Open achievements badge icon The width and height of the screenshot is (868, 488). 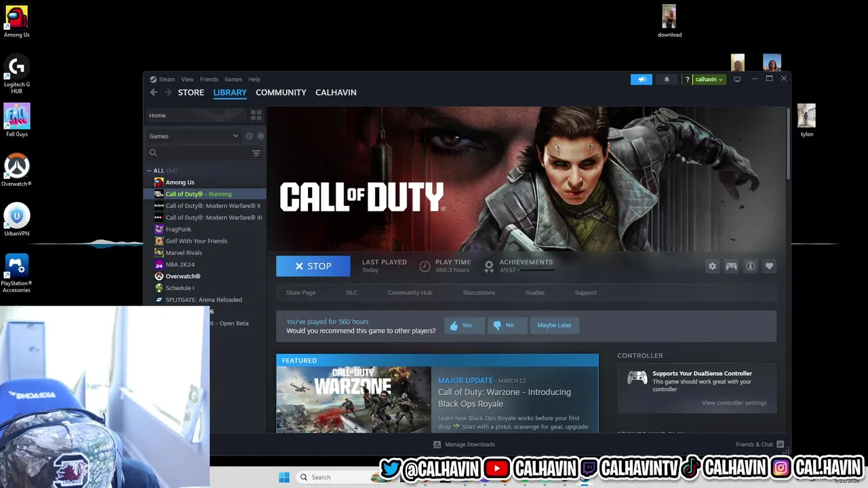pyautogui.click(x=489, y=266)
